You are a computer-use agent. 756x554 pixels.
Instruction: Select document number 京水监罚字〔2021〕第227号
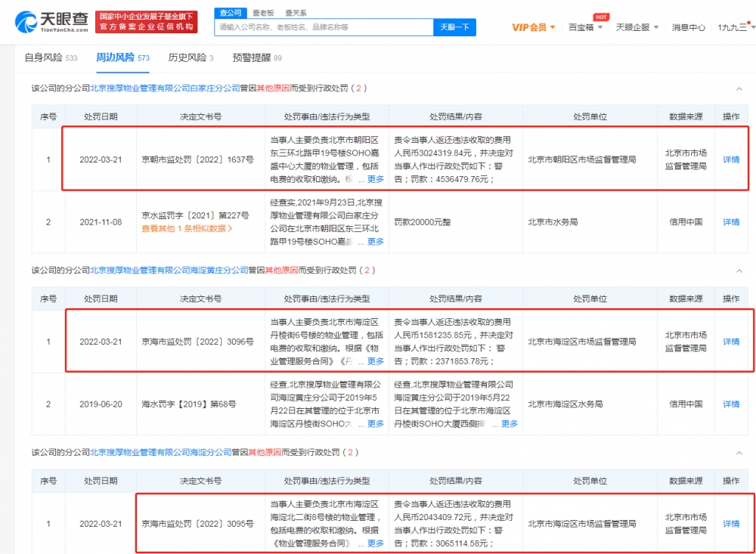coord(195,215)
